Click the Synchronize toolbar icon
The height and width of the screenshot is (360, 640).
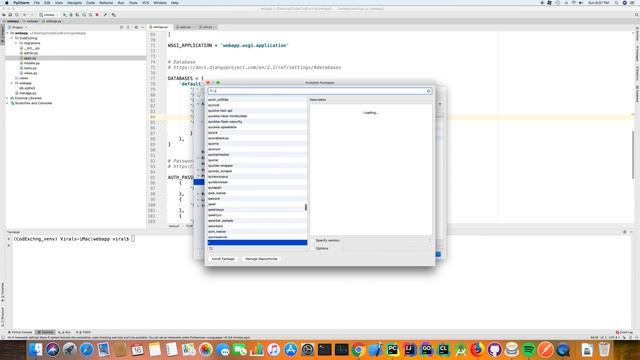tap(17, 15)
